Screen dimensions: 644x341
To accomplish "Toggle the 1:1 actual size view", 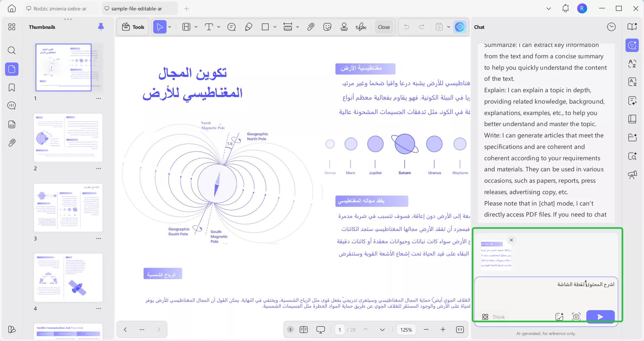I will [x=460, y=330].
